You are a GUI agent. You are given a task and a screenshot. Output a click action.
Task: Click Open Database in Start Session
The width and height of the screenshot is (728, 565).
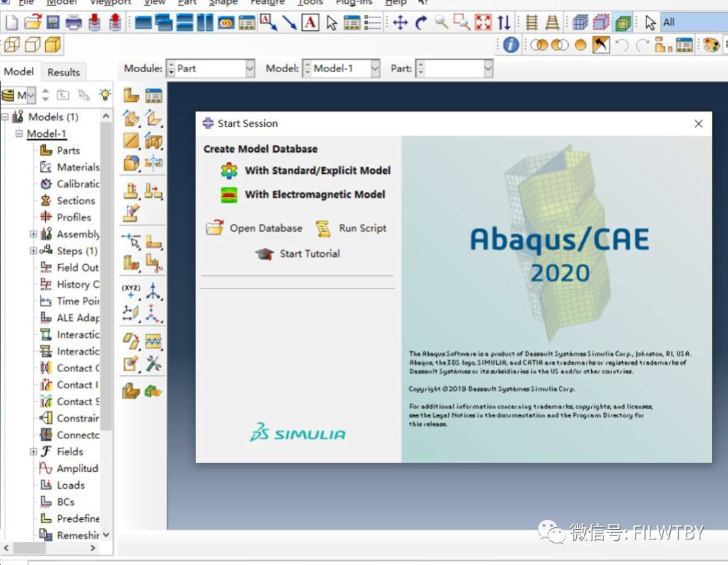pyautogui.click(x=254, y=228)
